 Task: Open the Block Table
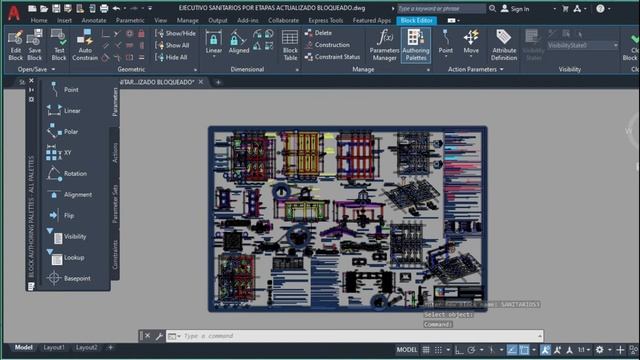290,45
